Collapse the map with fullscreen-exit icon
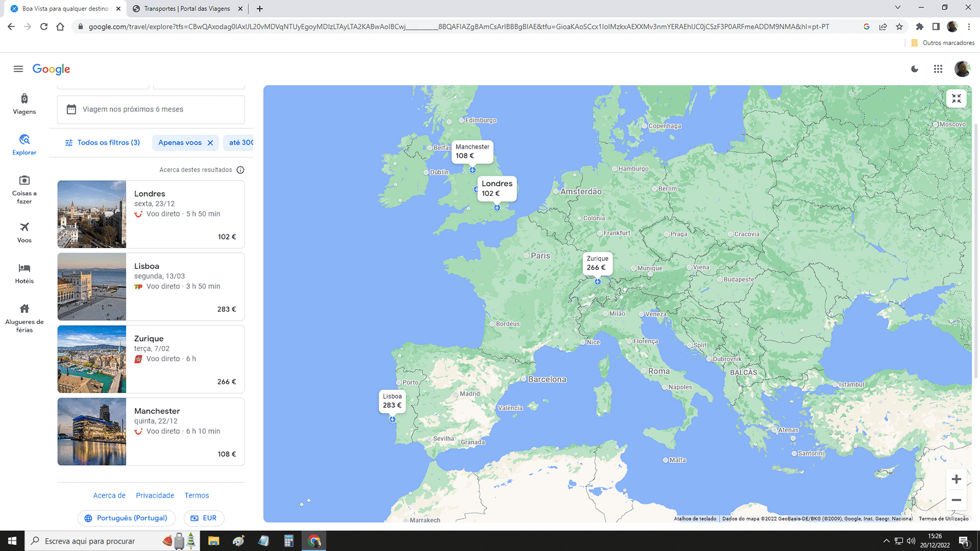The width and height of the screenshot is (980, 551). 956,99
